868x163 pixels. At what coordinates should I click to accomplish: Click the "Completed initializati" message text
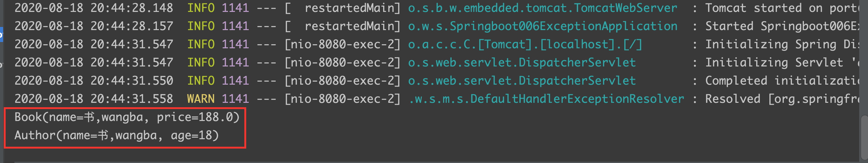(782, 80)
